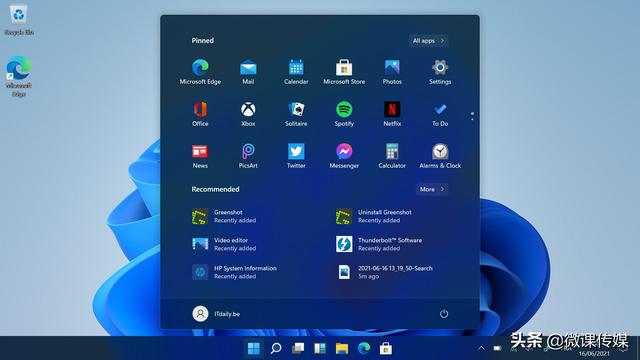Open Thunderbolt Software recommended item
Image resolution: width=640 pixels, height=360 pixels.
(379, 244)
